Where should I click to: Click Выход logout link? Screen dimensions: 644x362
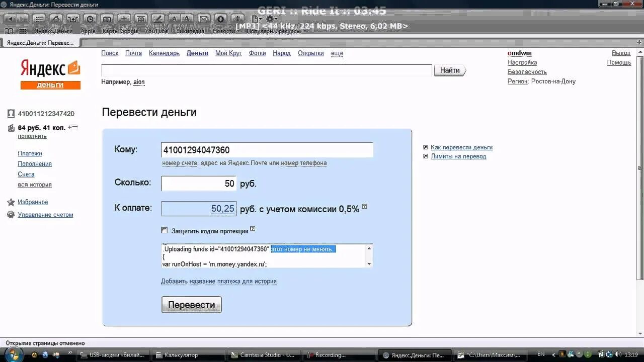(621, 53)
